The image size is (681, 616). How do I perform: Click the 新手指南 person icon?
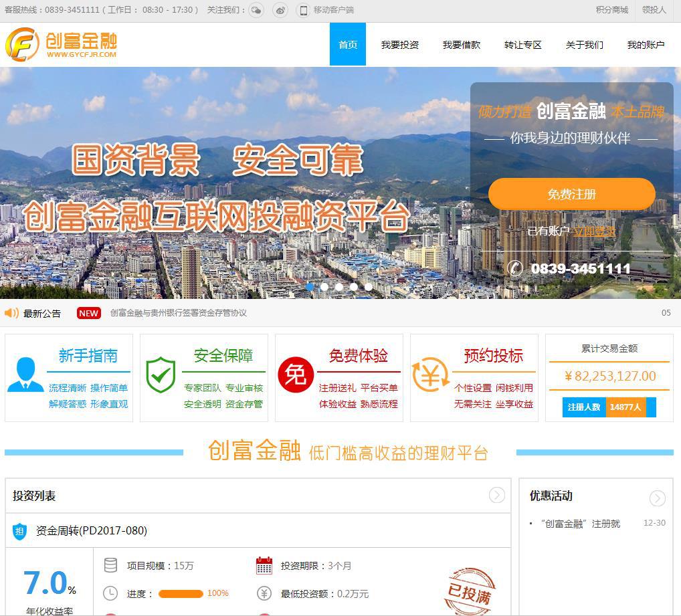coord(25,375)
